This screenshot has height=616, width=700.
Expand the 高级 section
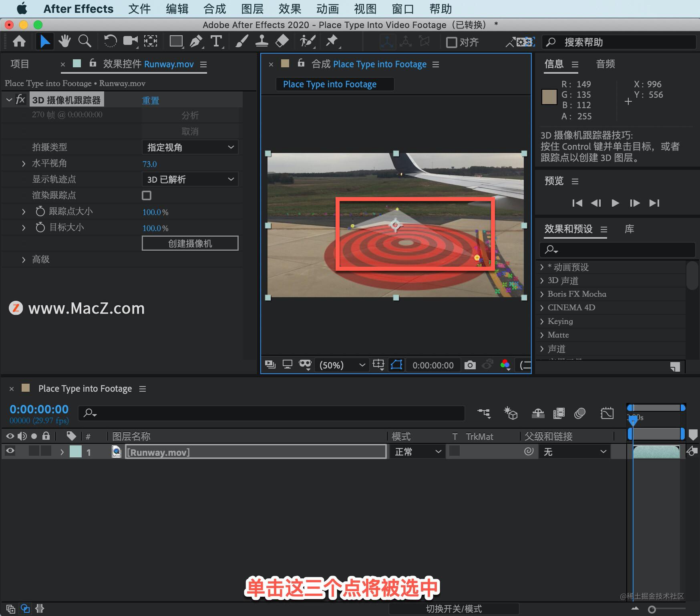point(24,260)
